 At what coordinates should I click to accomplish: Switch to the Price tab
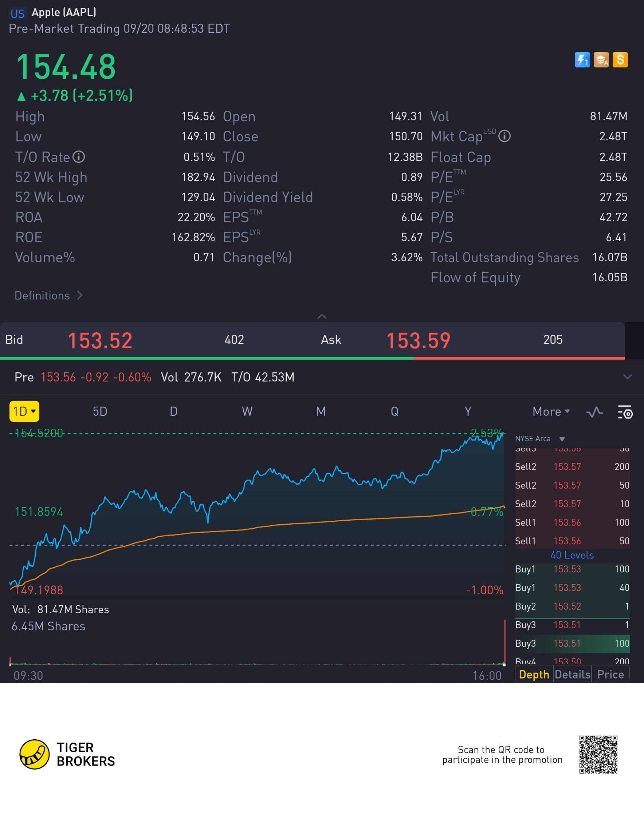tap(610, 674)
